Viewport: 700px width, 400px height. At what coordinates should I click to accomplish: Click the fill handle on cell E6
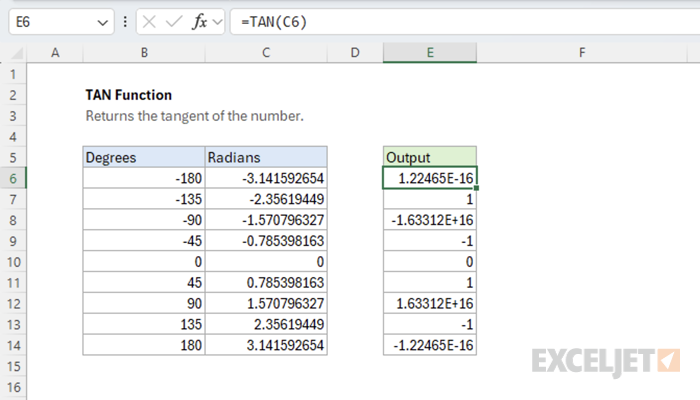tap(476, 188)
